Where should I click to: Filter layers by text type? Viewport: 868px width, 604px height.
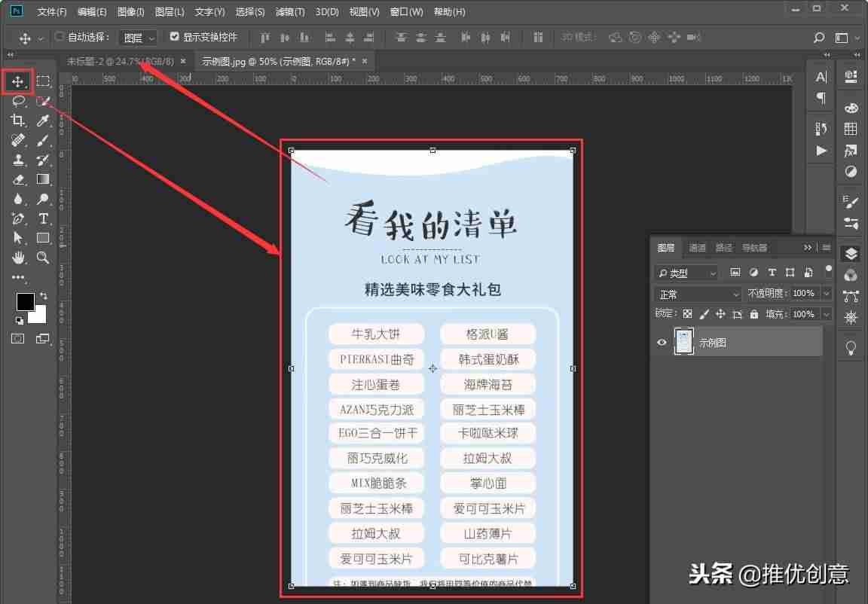point(772,272)
